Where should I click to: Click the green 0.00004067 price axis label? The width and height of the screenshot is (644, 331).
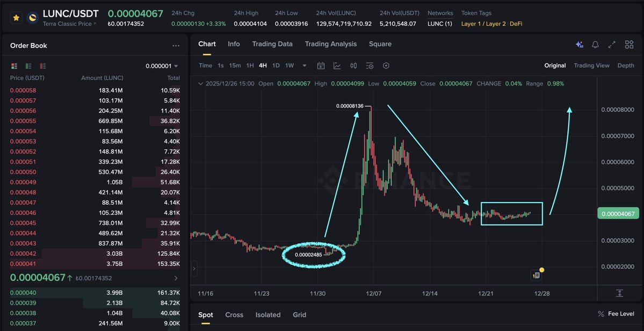click(x=618, y=214)
